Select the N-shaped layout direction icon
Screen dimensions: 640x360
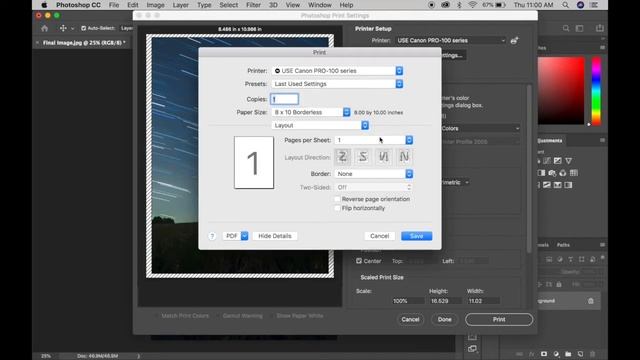(x=404, y=157)
